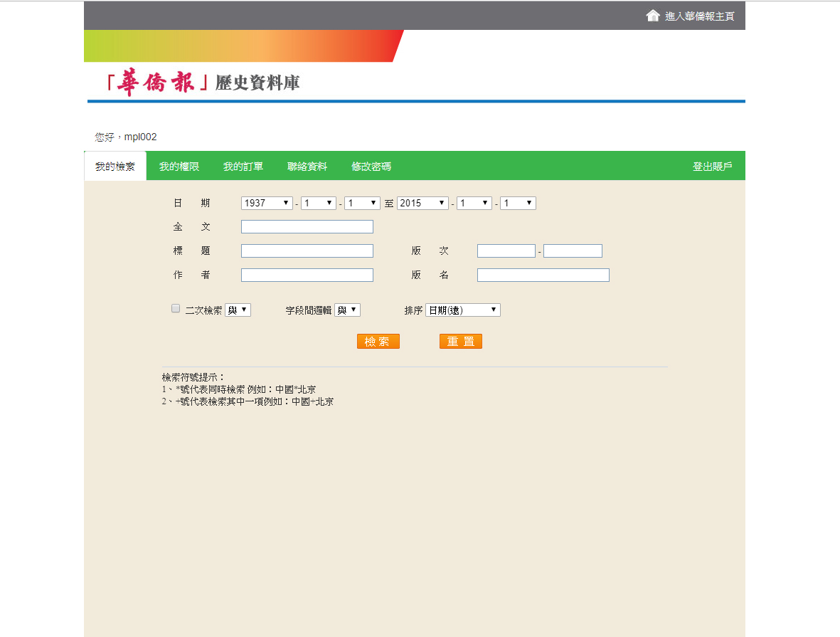Click the home icon in top bar
The width and height of the screenshot is (840, 637).
tap(652, 16)
